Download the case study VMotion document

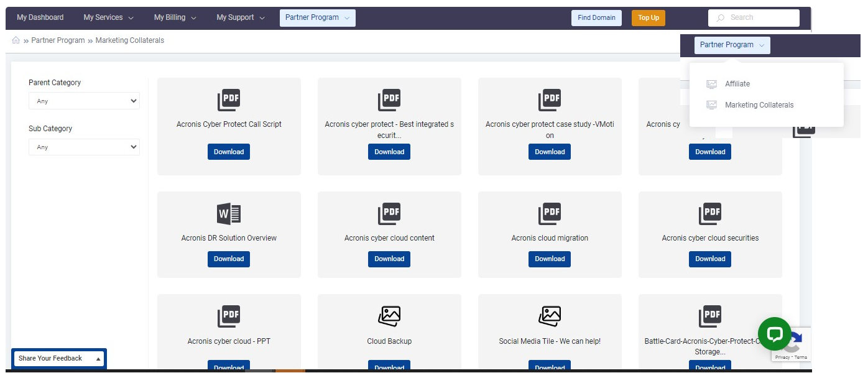(550, 152)
